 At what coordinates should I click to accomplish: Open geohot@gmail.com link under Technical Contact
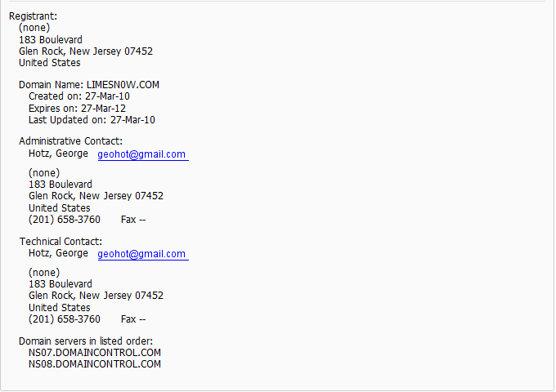(142, 254)
